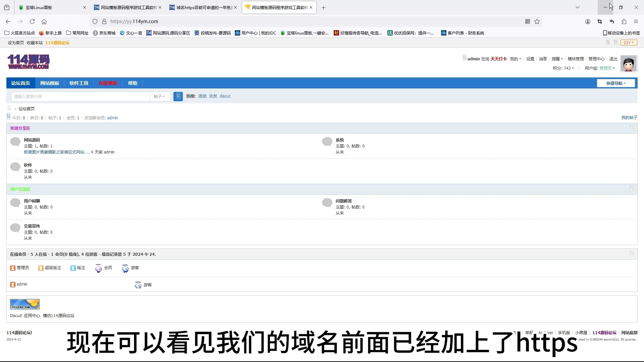Click the hot search term 活动
The image size is (644, 362).
[x=202, y=96]
